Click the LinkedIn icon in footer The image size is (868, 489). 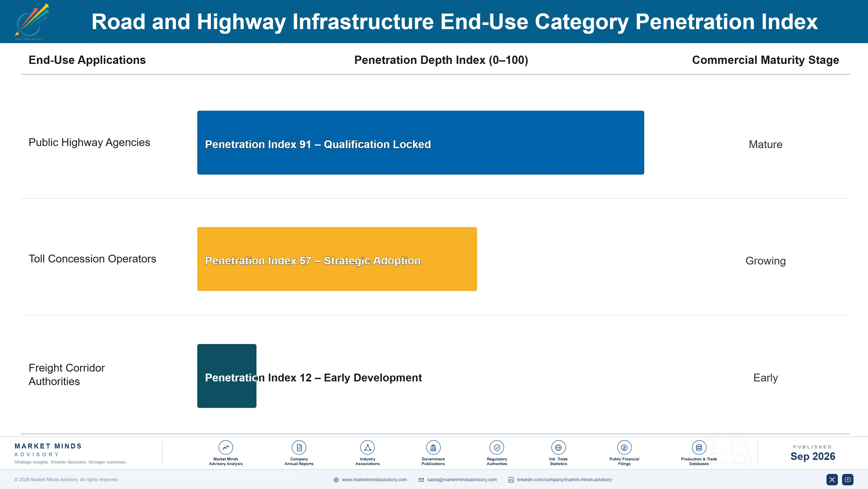tap(511, 480)
